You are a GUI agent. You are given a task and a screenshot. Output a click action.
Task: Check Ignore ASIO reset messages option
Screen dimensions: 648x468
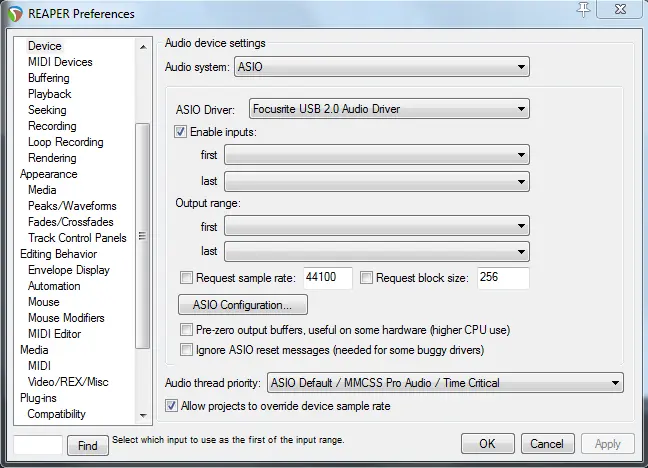[186, 350]
